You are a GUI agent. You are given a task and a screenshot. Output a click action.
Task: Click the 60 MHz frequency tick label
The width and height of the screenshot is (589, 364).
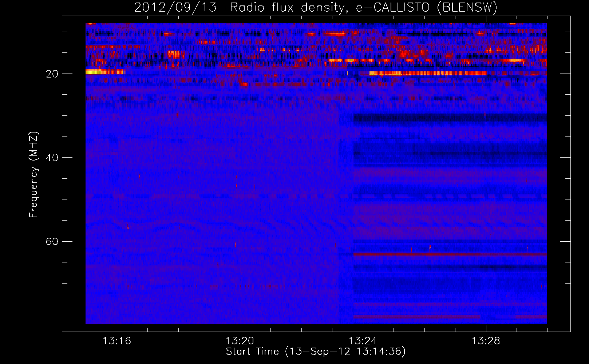52,242
